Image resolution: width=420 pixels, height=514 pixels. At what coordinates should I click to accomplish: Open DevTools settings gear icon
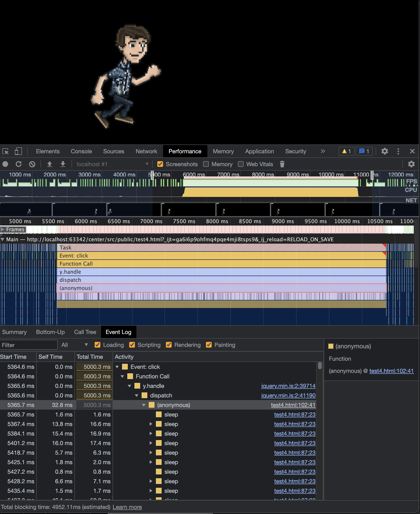click(x=385, y=151)
